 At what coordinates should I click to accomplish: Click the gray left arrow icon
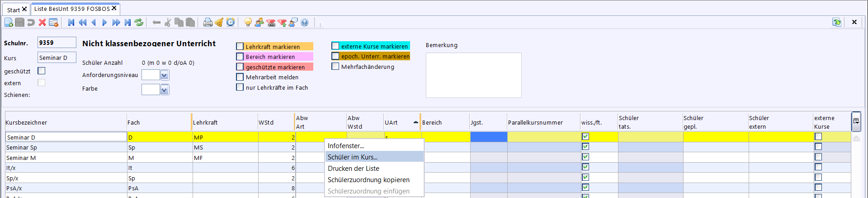(x=156, y=22)
